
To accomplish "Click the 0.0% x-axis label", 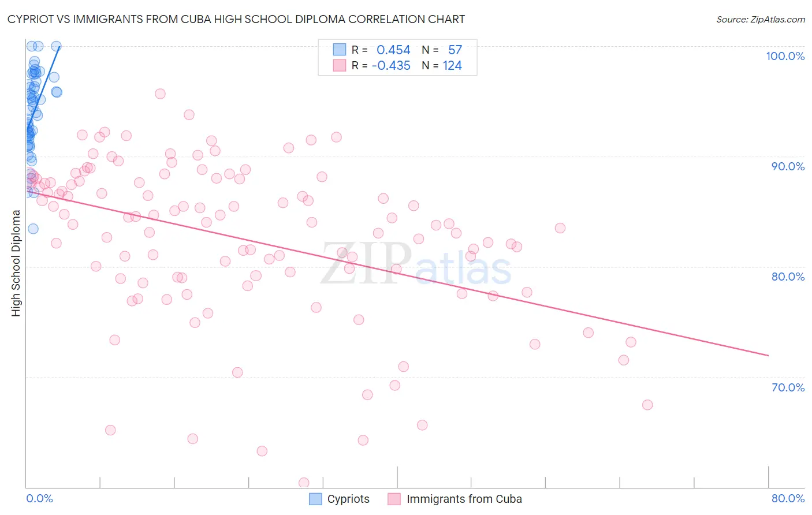I will click(x=39, y=498).
